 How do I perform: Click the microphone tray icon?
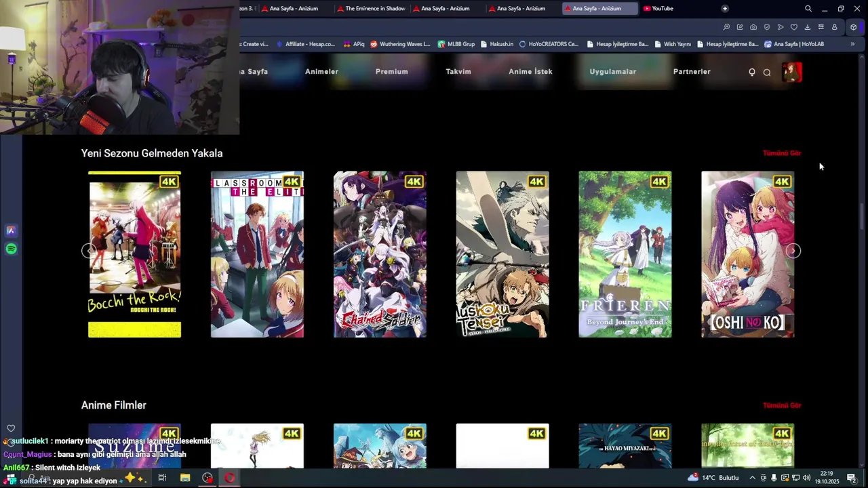coord(774,478)
